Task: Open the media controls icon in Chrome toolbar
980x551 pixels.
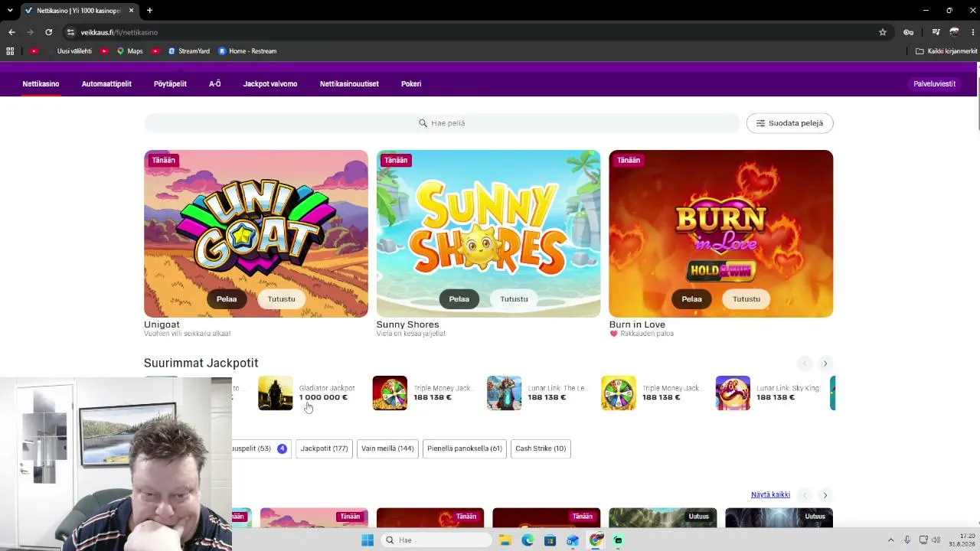Action: coord(936,32)
